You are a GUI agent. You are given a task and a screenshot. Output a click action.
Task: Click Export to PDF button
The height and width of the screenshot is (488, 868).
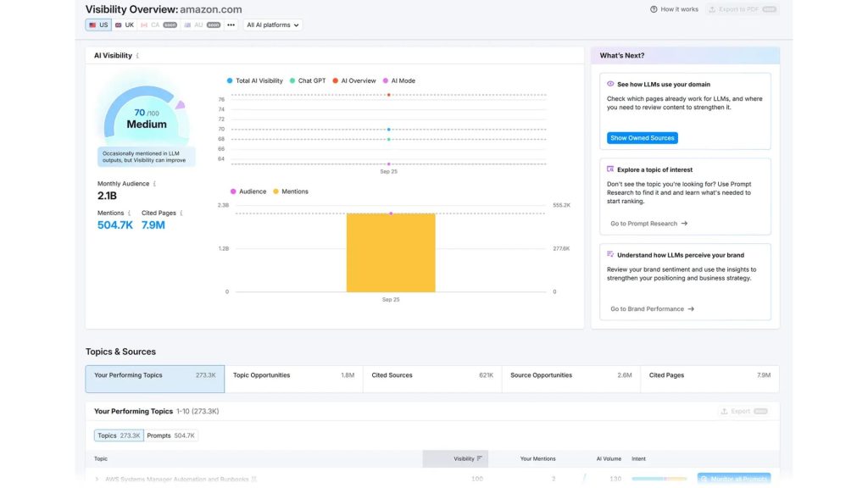(x=743, y=9)
